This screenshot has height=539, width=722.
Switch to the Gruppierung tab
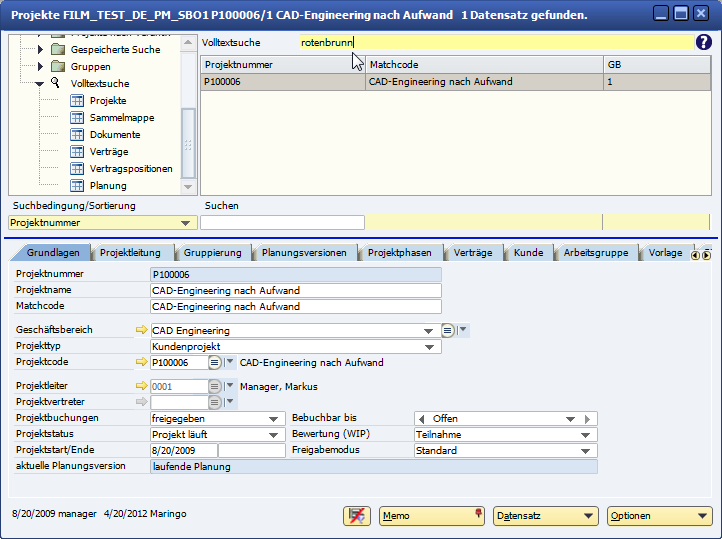212,253
